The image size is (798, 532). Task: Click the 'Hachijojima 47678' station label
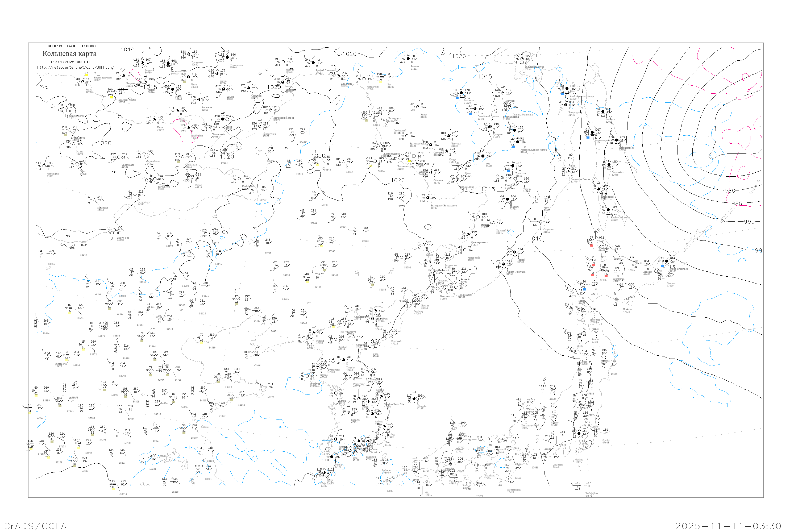[591, 494]
